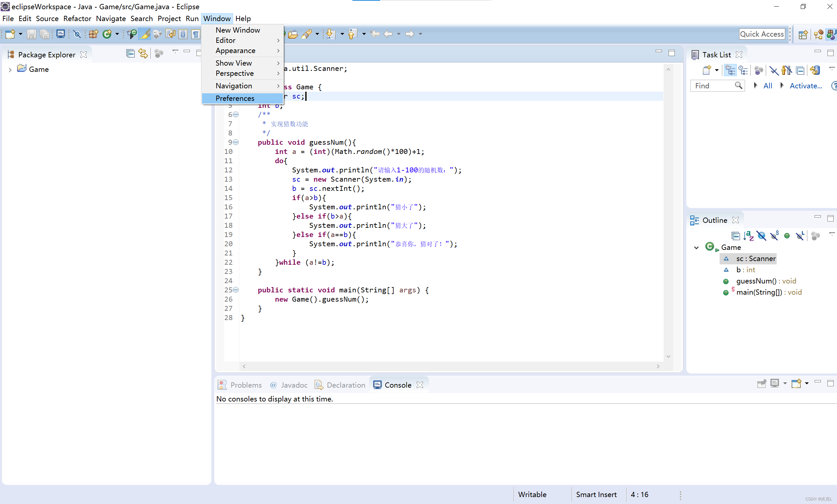The width and height of the screenshot is (837, 504).
Task: Toggle Hide Fields in Outline
Action: [761, 235]
